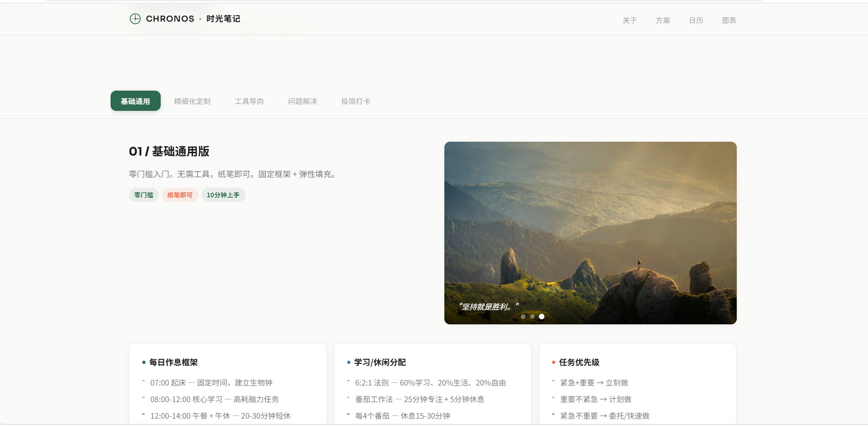Click the green 零门槛 tag

144,195
